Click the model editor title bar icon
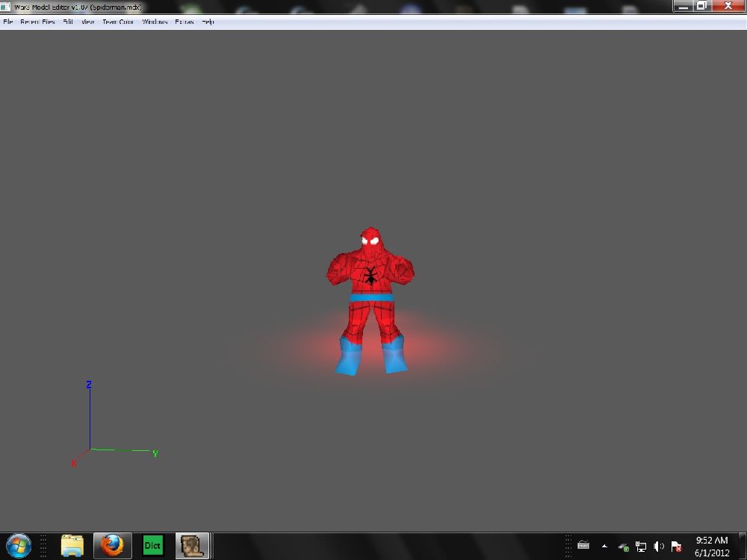This screenshot has height=560, width=747. pyautogui.click(x=5, y=7)
